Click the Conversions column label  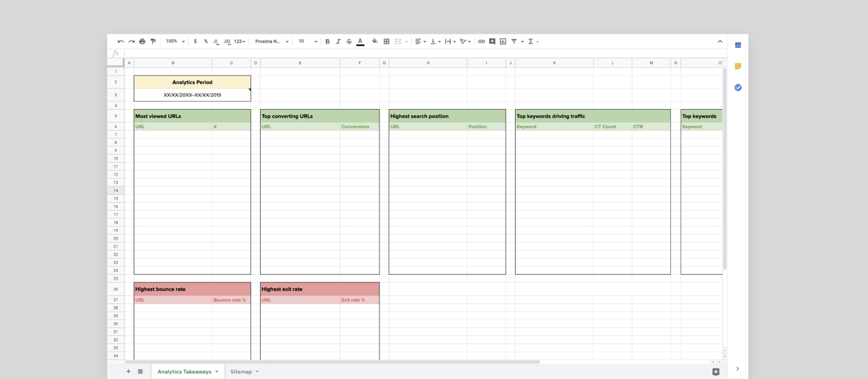tap(355, 127)
